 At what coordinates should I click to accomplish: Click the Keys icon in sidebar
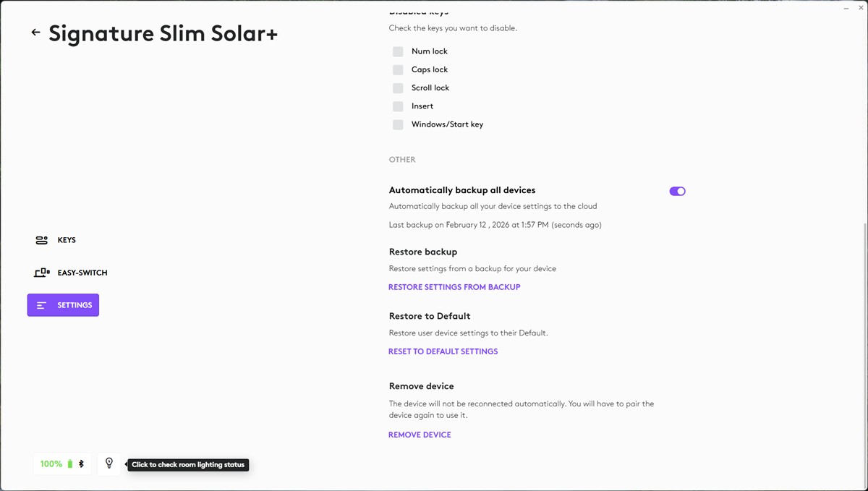pyautogui.click(x=41, y=240)
